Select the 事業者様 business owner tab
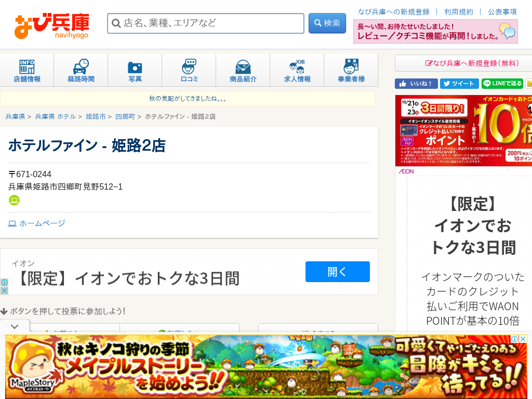532x399 pixels. (351, 70)
